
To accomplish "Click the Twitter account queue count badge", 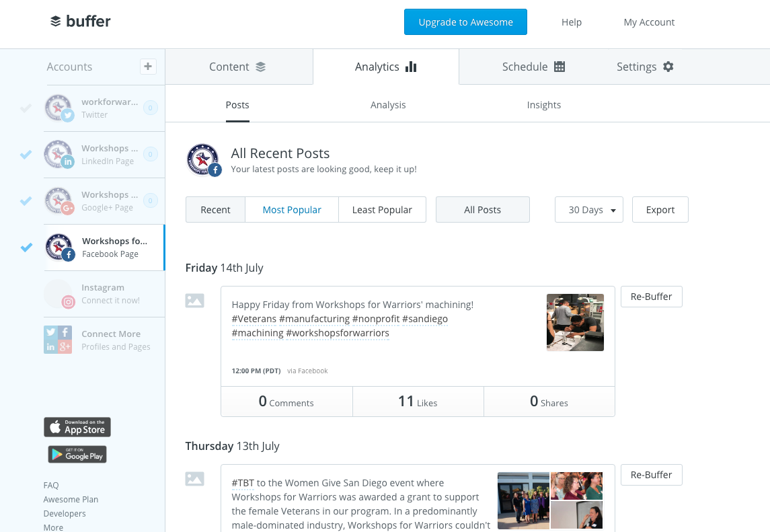I will (x=150, y=108).
